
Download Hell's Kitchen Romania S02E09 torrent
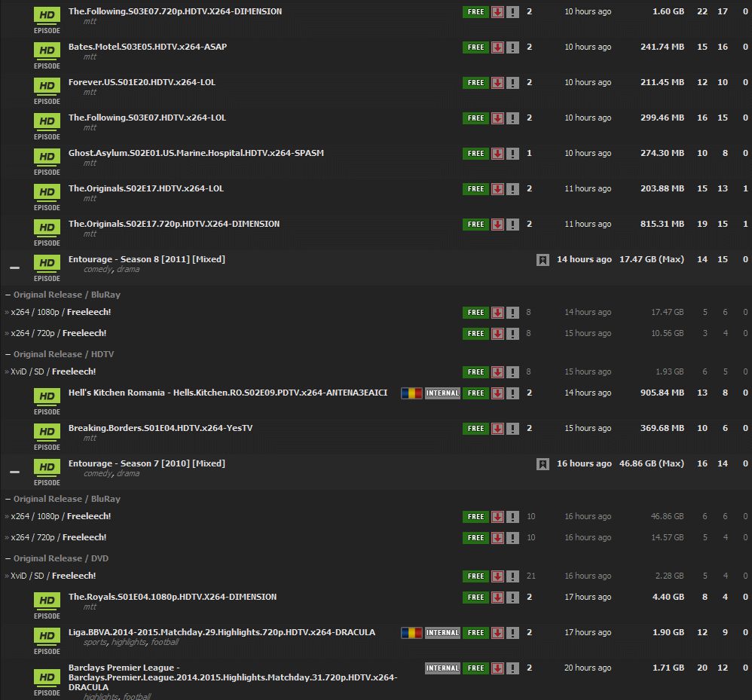497,393
